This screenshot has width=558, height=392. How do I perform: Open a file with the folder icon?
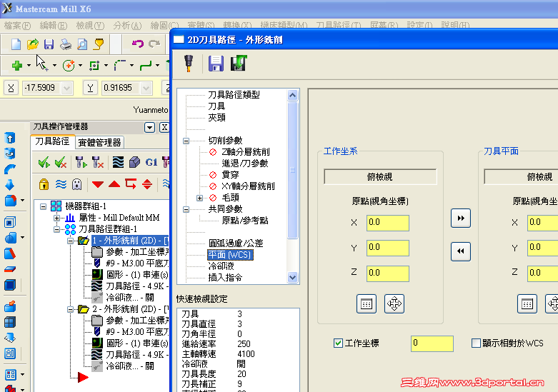tap(32, 44)
